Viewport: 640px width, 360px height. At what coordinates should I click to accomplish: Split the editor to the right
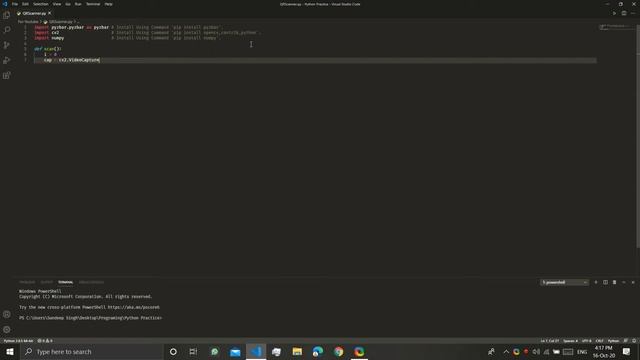click(624, 13)
